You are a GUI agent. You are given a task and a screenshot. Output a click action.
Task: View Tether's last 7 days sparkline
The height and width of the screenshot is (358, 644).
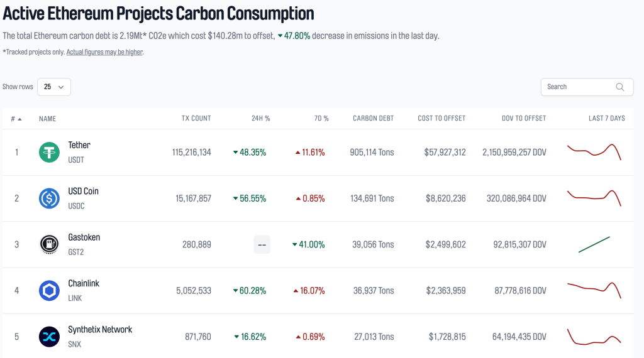click(x=594, y=152)
